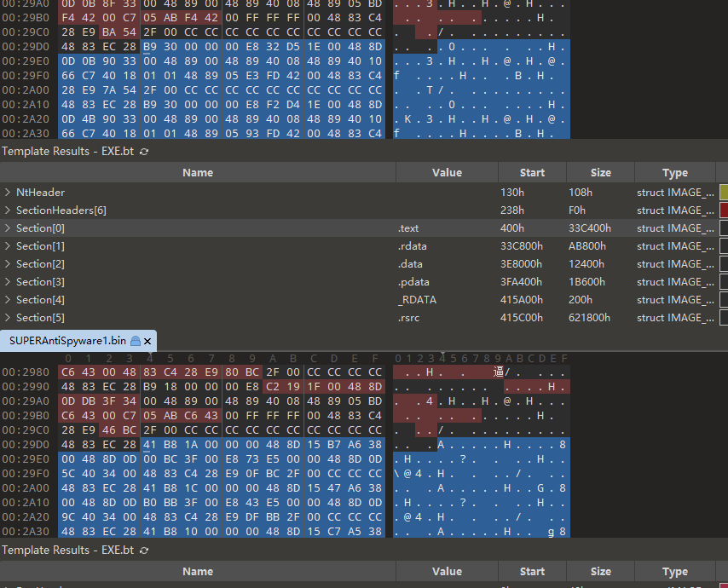Viewport: 728px width, 588px height.
Task: Click the .pdata value cell
Action: pyautogui.click(x=413, y=282)
